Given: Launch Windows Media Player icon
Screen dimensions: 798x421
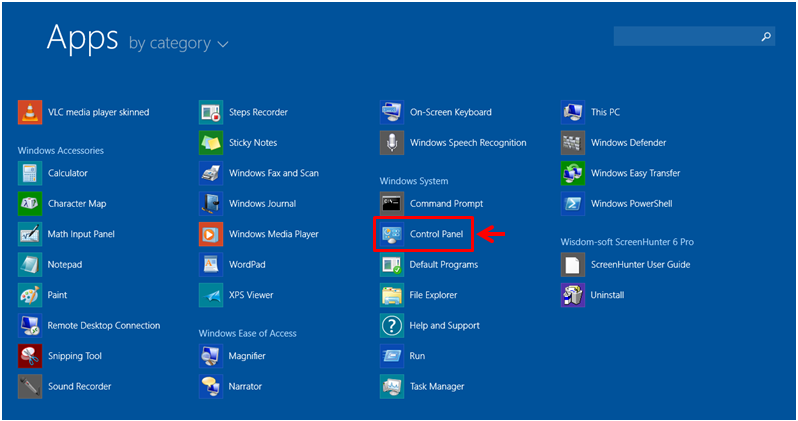Looking at the screenshot, I should point(211,234).
